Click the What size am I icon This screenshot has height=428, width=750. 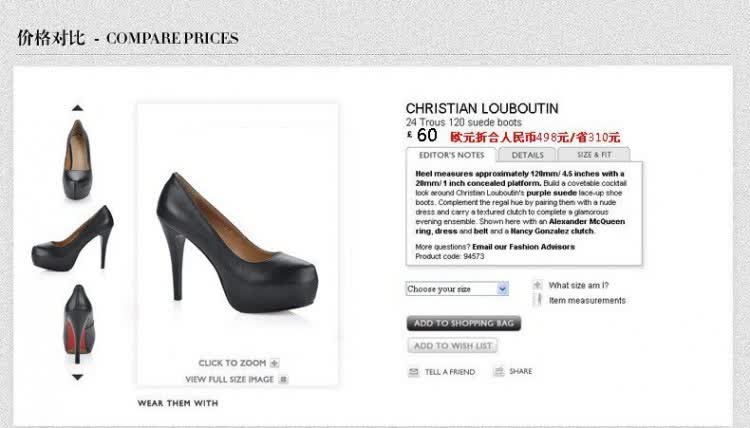tap(538, 285)
